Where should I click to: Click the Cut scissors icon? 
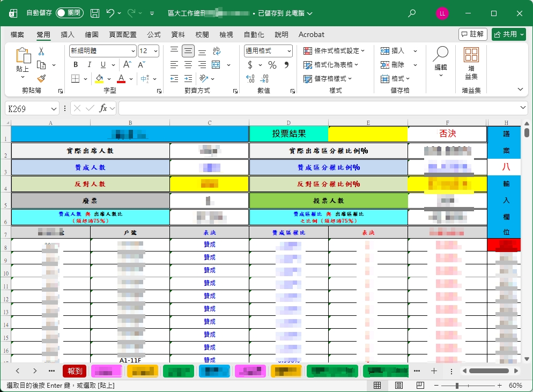[41, 51]
